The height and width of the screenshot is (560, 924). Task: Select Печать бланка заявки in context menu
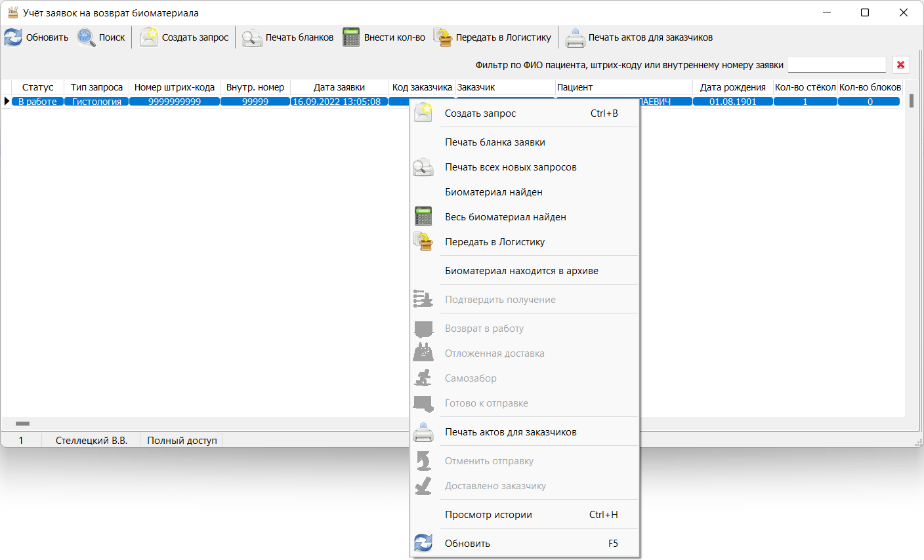tap(495, 142)
